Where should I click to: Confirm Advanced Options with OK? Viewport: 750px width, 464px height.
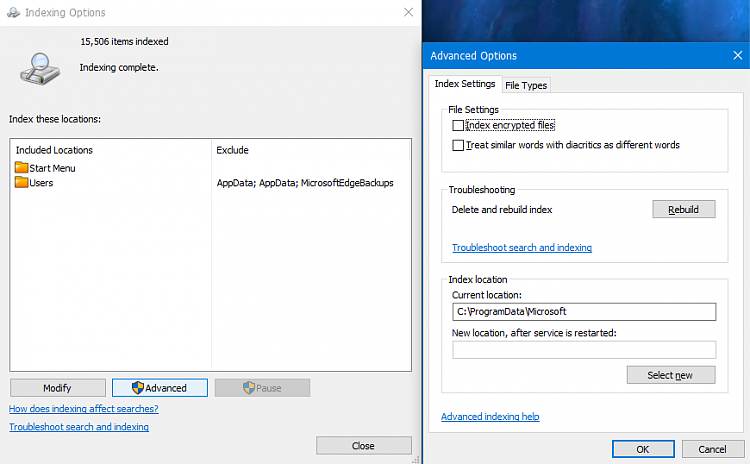[643, 449]
